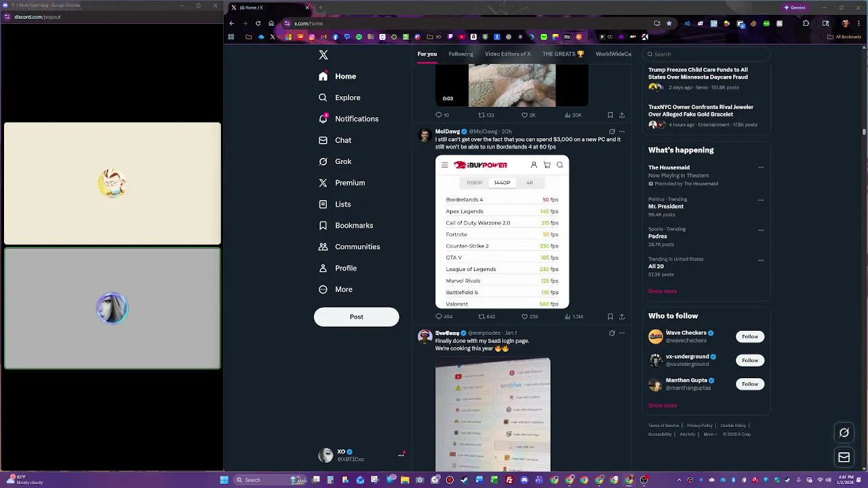Reply to MoiDawg's post (494 comments)
The width and height of the screenshot is (868, 488).
[443, 317]
